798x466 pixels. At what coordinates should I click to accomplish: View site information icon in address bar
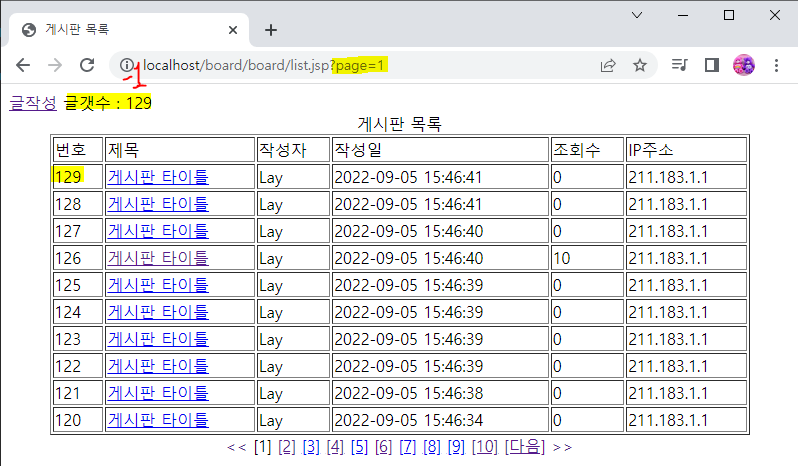point(127,65)
